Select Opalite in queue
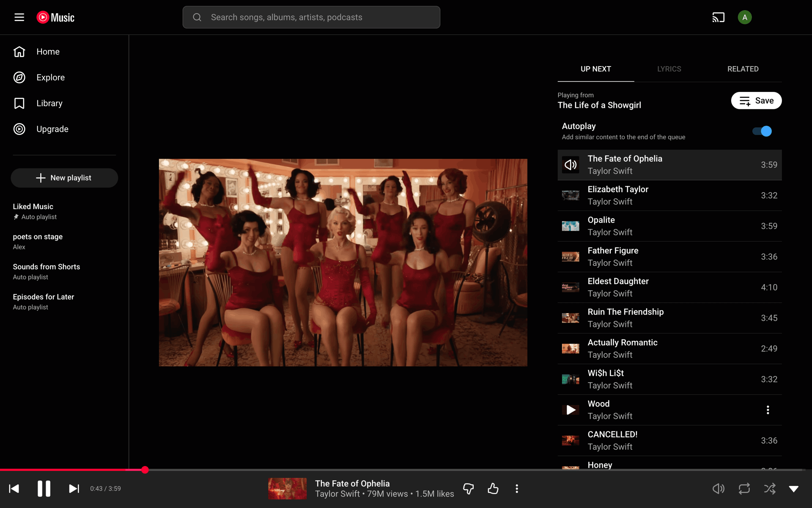This screenshot has width=812, height=508. [x=669, y=226]
